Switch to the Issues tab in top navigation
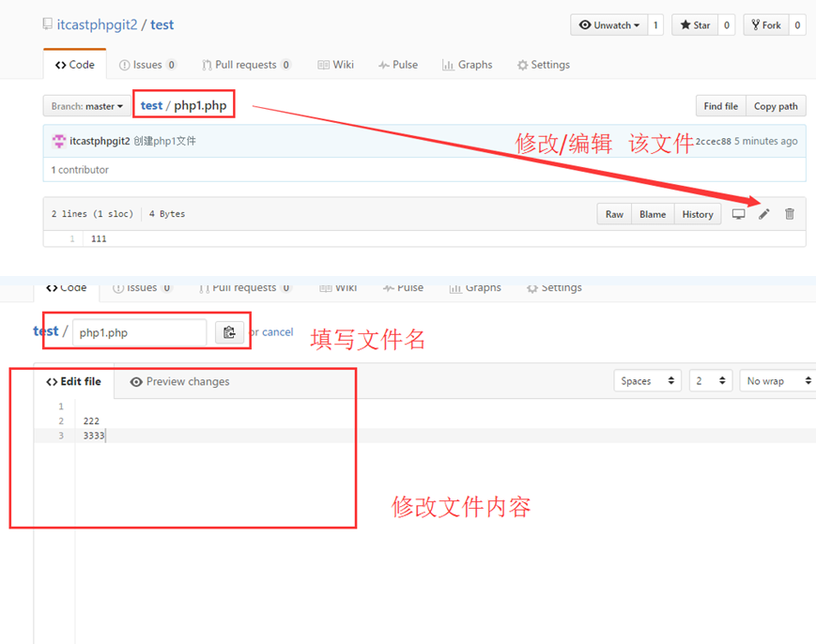816x644 pixels. [x=147, y=65]
